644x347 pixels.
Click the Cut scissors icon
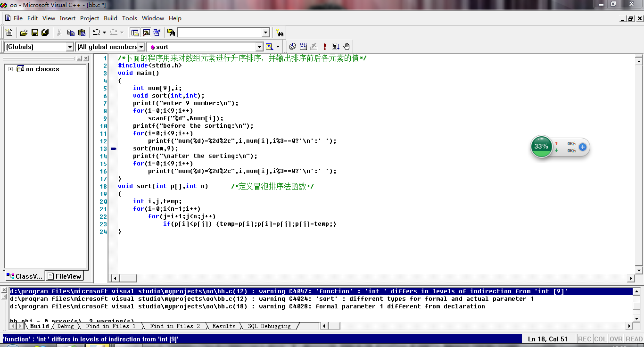coord(59,33)
